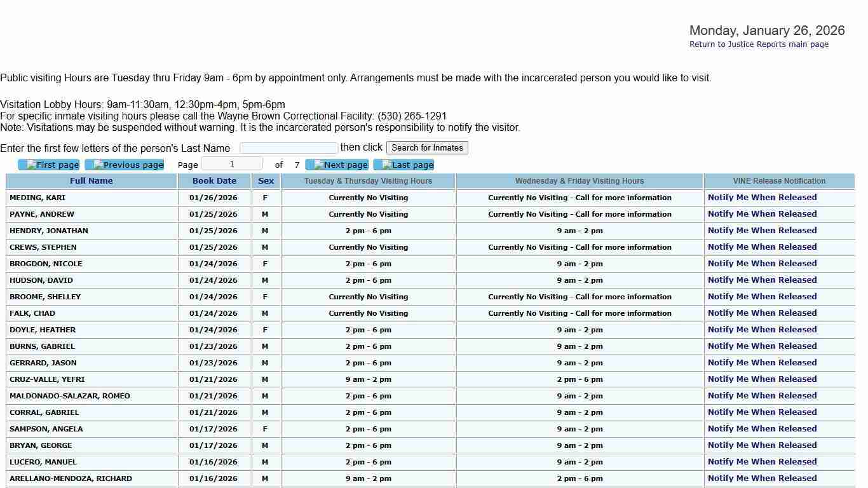
Task: Go to the First page
Action: 49,165
